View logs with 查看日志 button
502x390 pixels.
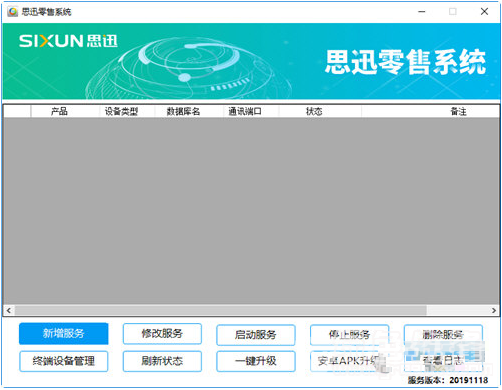pos(443,361)
